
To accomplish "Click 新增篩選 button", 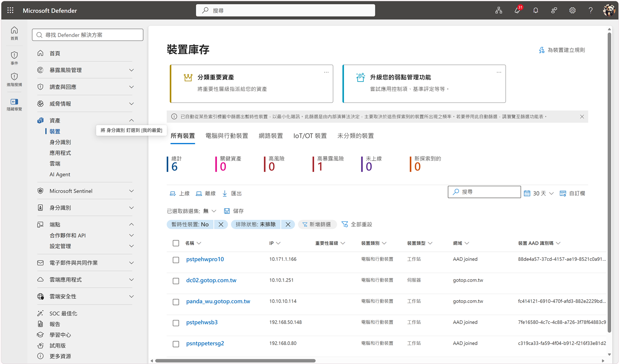I will tap(317, 225).
